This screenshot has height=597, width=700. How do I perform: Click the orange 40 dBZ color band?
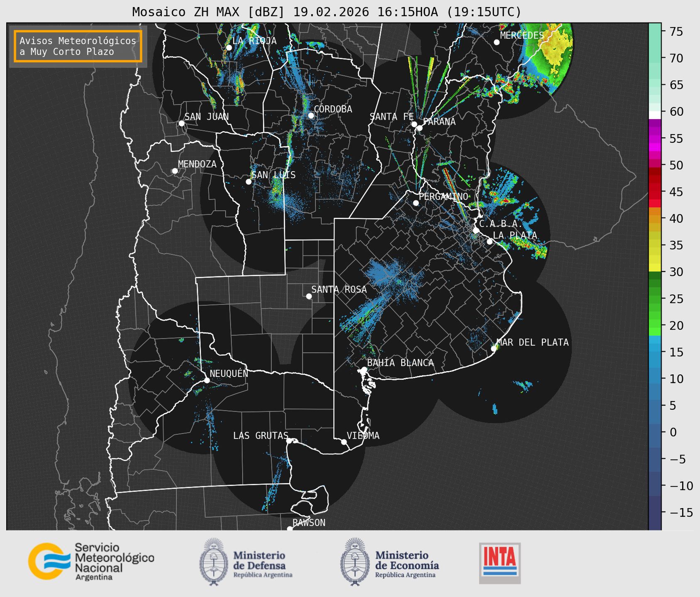pyautogui.click(x=655, y=219)
